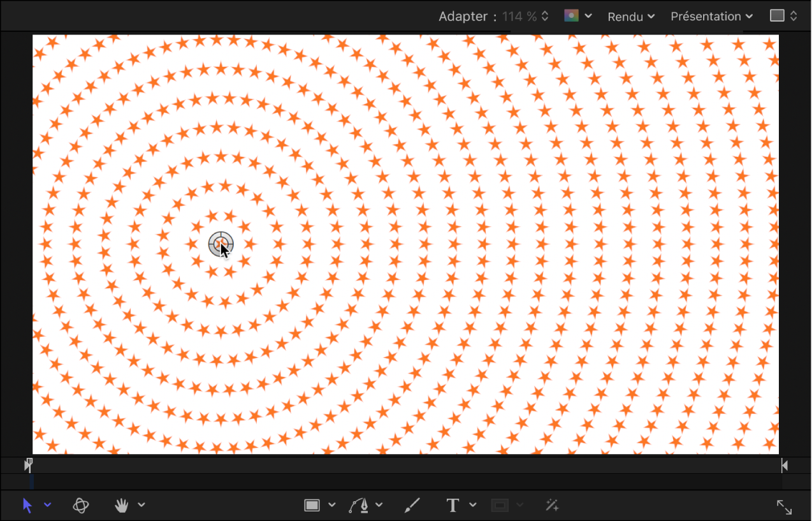Click the Adapter zoom percentage stepper
Viewport: 812px width, 521px height.
pos(545,17)
